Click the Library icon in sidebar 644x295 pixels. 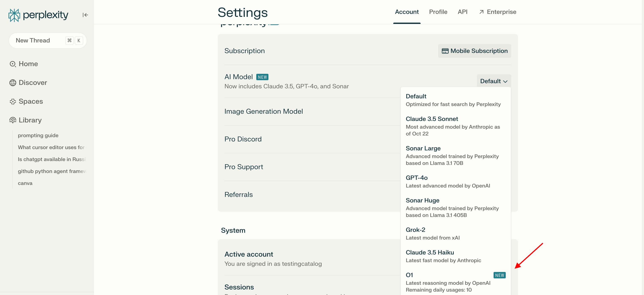point(13,120)
